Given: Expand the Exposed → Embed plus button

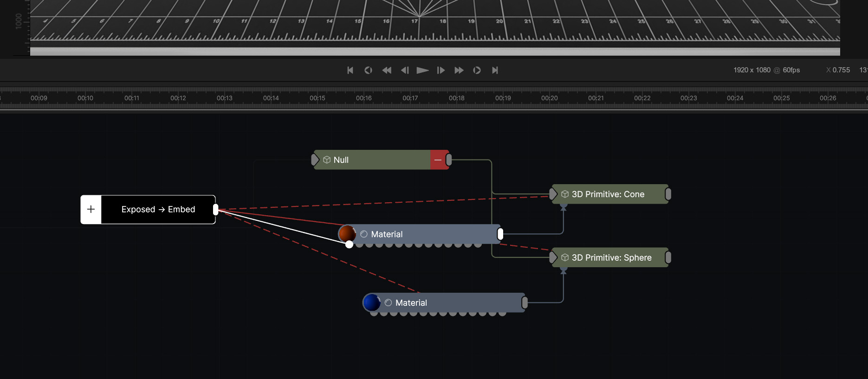Looking at the screenshot, I should (x=91, y=209).
